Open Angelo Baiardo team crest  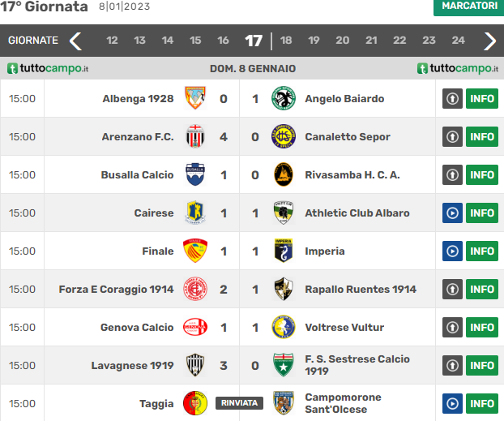(x=283, y=98)
